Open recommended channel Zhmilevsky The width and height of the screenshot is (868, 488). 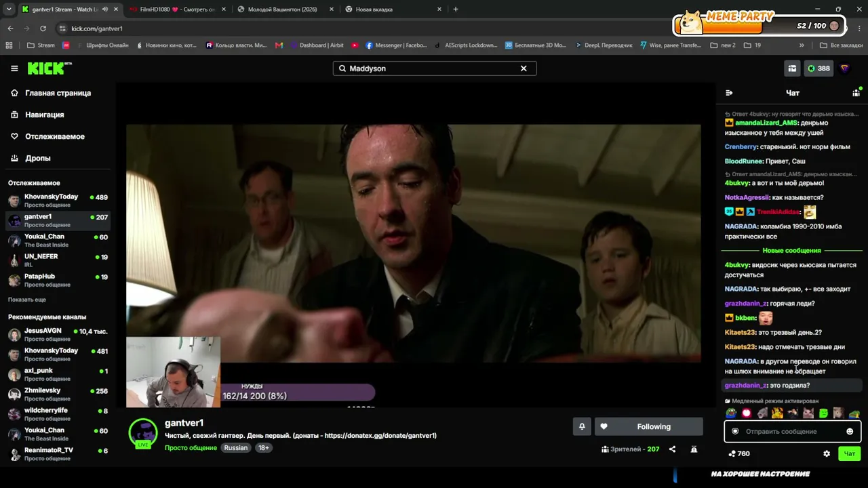pyautogui.click(x=58, y=394)
